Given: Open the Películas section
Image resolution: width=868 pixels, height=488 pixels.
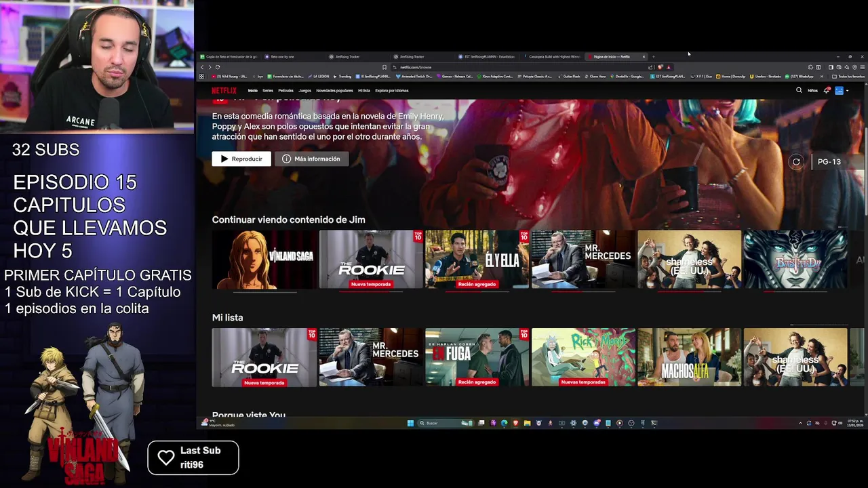Looking at the screenshot, I should point(285,90).
